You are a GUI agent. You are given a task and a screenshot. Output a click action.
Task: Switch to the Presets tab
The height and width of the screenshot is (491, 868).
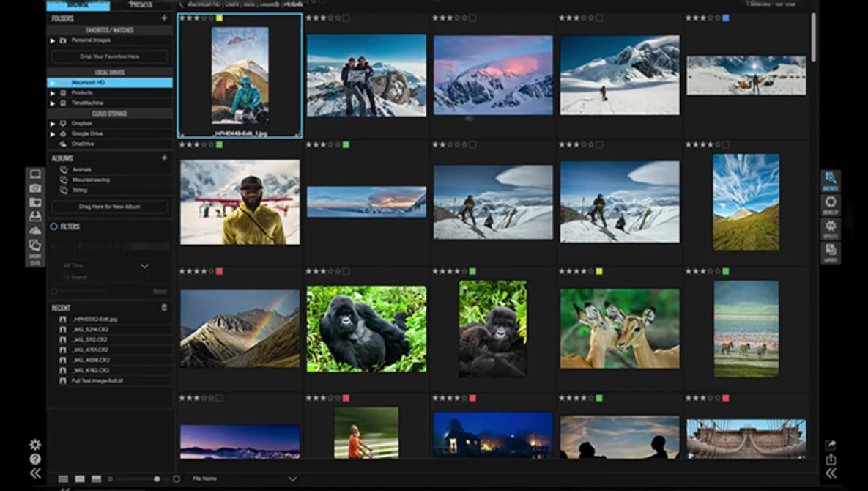point(141,5)
